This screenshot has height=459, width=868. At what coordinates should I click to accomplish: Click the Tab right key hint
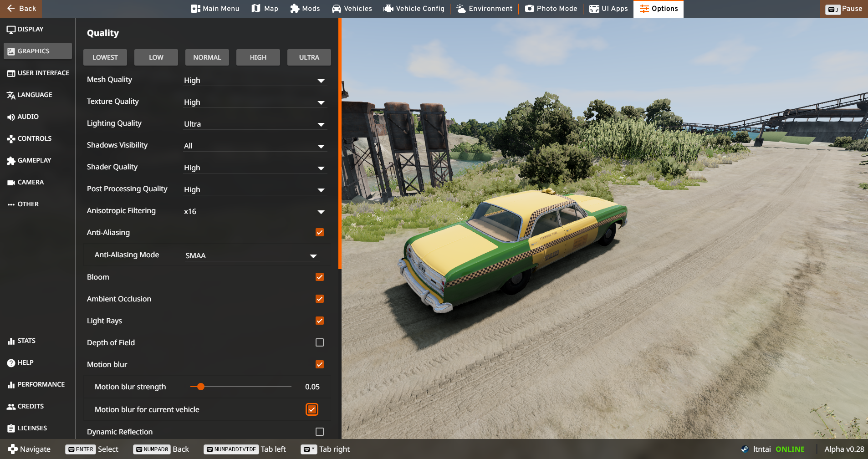pos(325,449)
